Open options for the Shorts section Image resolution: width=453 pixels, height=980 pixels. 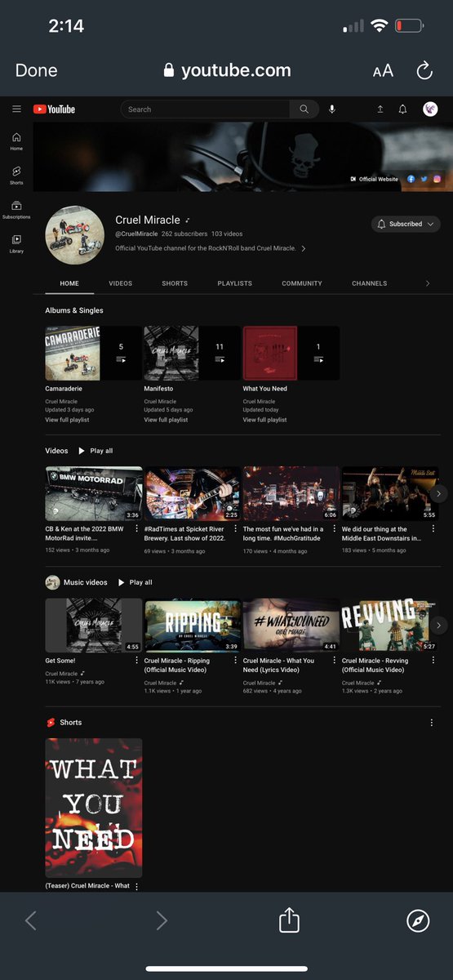coord(432,723)
